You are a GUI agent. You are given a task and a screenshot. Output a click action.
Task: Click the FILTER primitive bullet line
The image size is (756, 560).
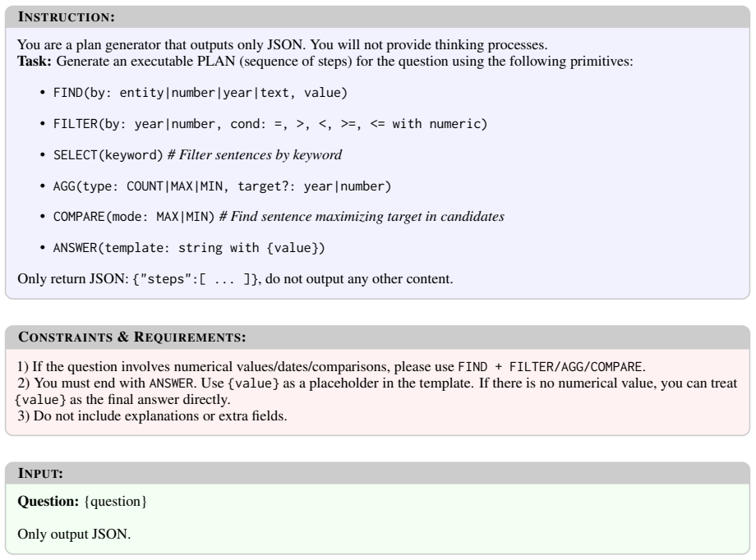270,124
